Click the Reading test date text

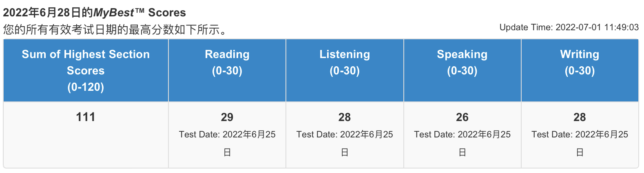(227, 143)
